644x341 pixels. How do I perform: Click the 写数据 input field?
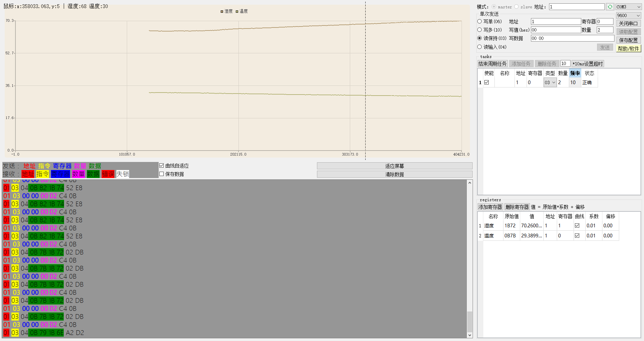pyautogui.click(x=572, y=38)
